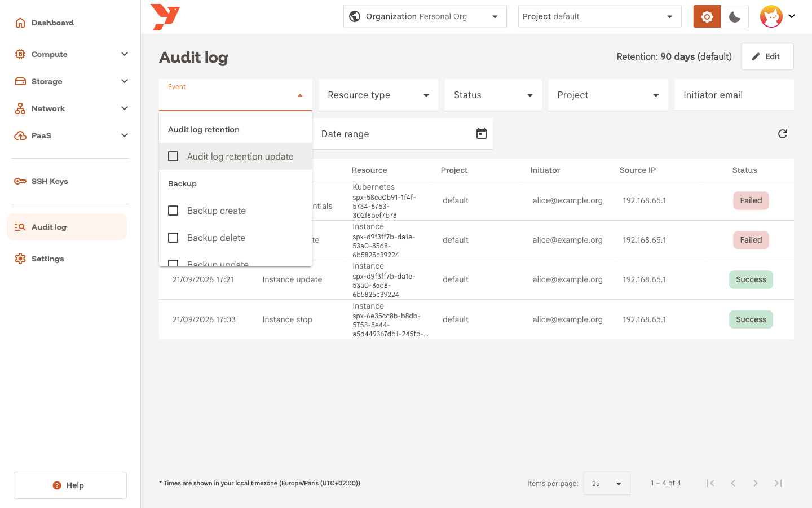Focus the Initiator email field
The width and height of the screenshot is (812, 508).
coord(734,95)
